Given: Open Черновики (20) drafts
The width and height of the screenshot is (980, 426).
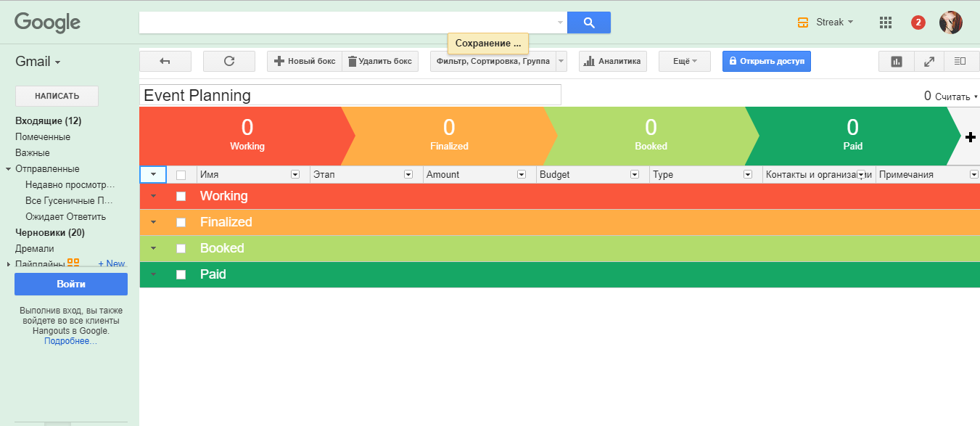Looking at the screenshot, I should click(x=50, y=232).
